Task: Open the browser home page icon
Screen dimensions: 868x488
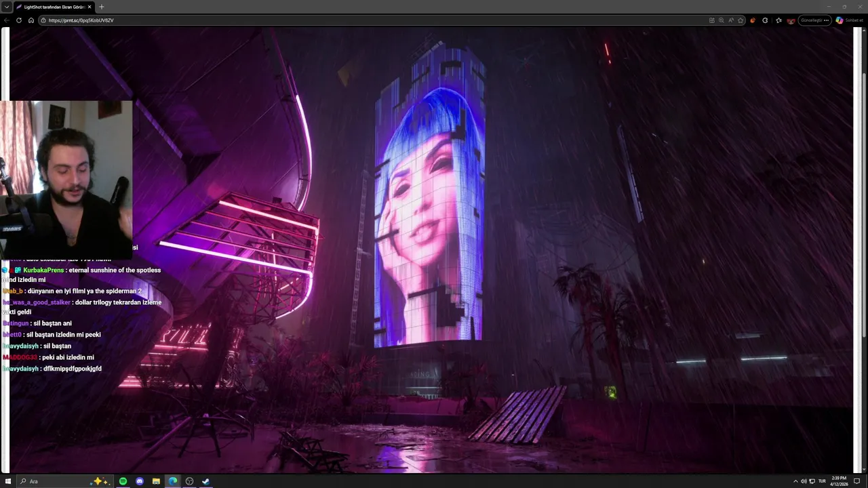Action: pyautogui.click(x=31, y=20)
